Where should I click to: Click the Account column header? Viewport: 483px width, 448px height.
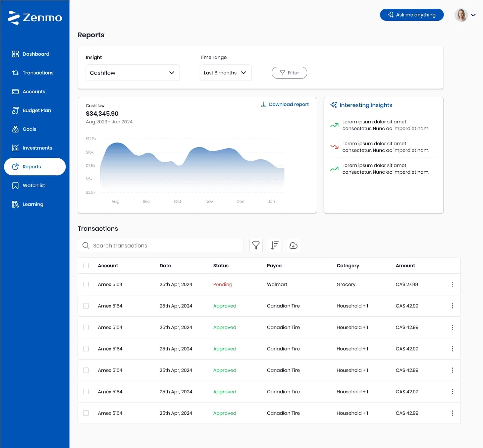coord(108,266)
